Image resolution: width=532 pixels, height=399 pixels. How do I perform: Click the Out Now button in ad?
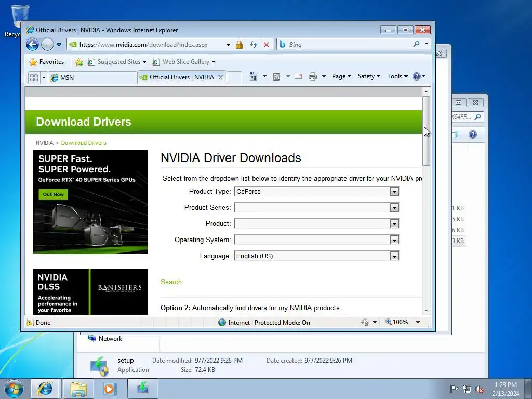click(x=54, y=194)
